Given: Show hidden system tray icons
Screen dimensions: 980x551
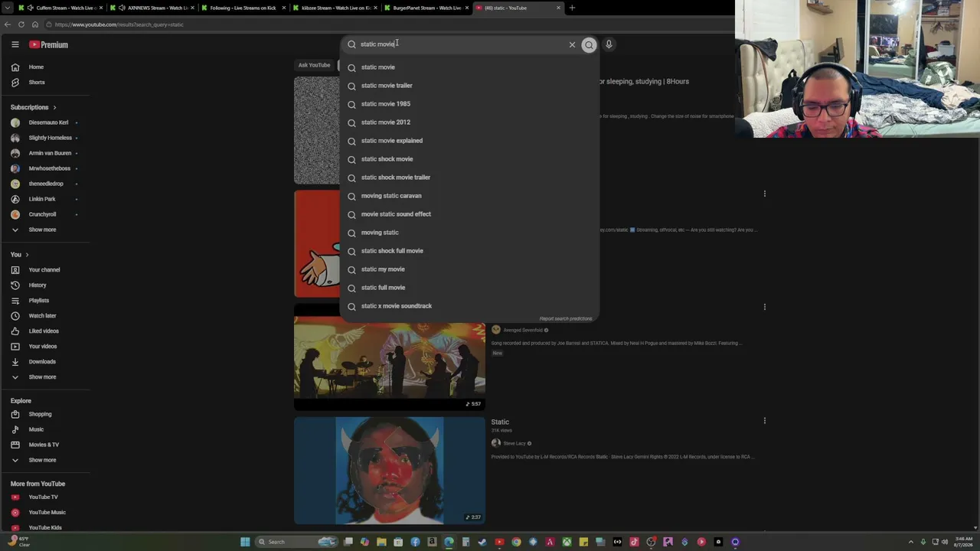Looking at the screenshot, I should pyautogui.click(x=910, y=542).
